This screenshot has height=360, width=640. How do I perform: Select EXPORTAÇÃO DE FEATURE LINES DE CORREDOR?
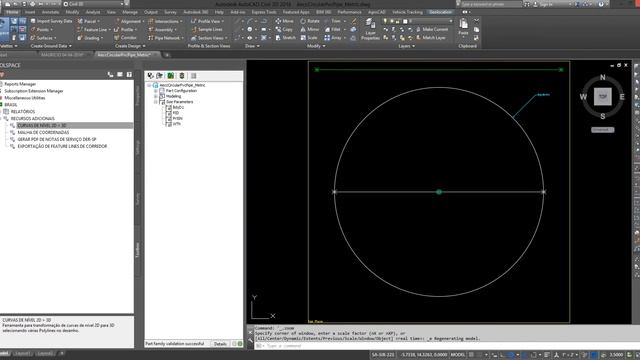click(62, 146)
